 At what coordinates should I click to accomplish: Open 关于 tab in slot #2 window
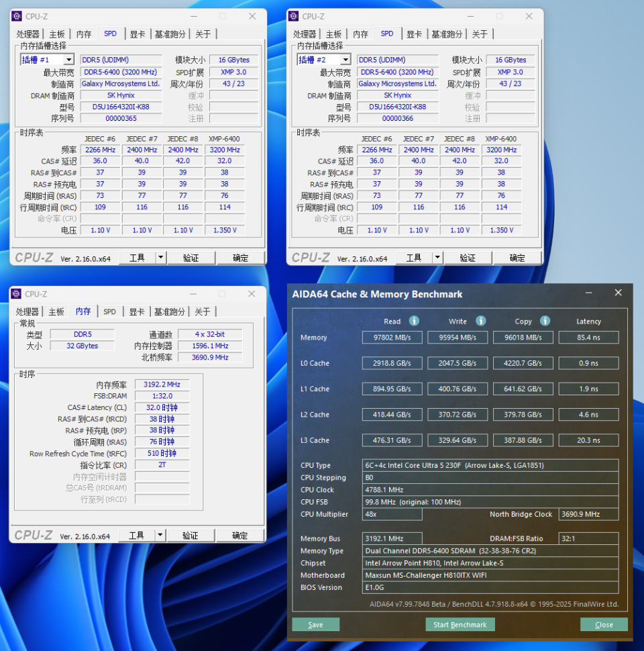coord(480,34)
